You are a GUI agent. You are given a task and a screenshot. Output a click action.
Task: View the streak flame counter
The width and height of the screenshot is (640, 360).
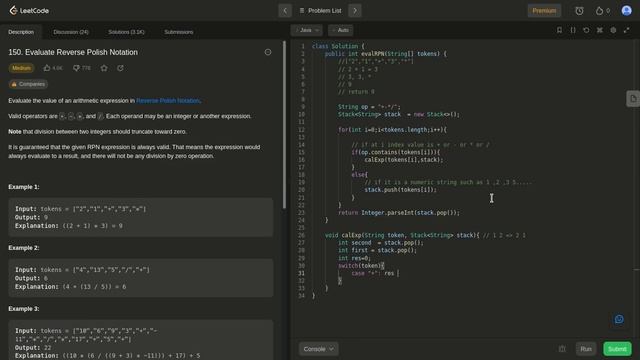pos(603,11)
